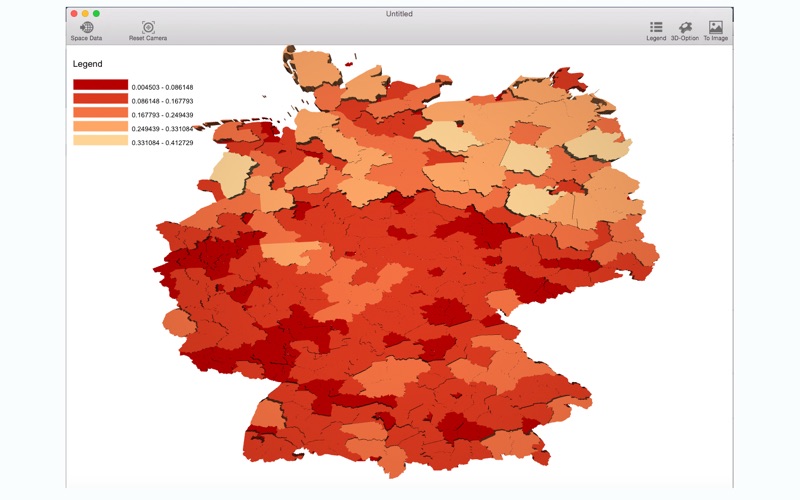Click the range label 0.249439 - 0.331084
The height and width of the screenshot is (500, 800).
tap(162, 129)
